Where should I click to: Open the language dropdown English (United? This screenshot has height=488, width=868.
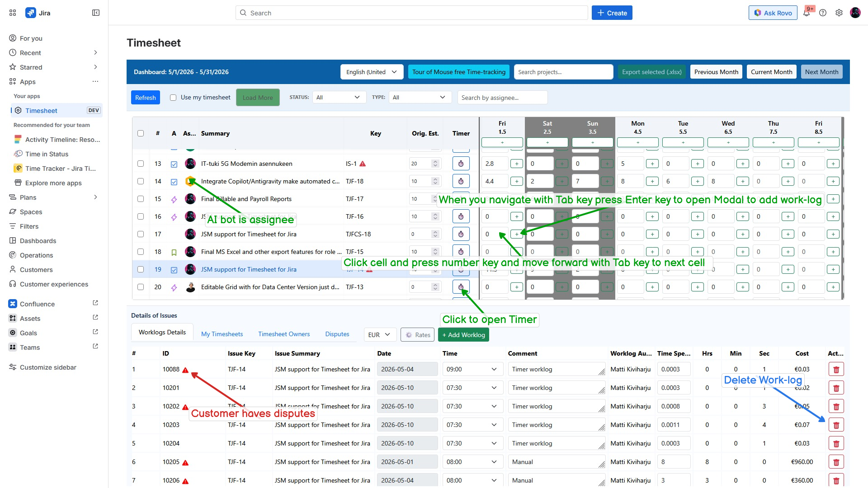tap(372, 72)
